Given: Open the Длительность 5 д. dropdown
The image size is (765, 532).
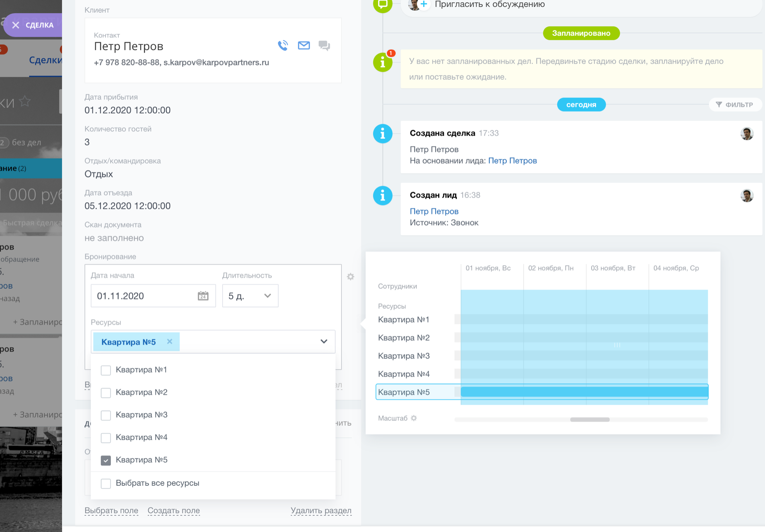Looking at the screenshot, I should point(250,296).
